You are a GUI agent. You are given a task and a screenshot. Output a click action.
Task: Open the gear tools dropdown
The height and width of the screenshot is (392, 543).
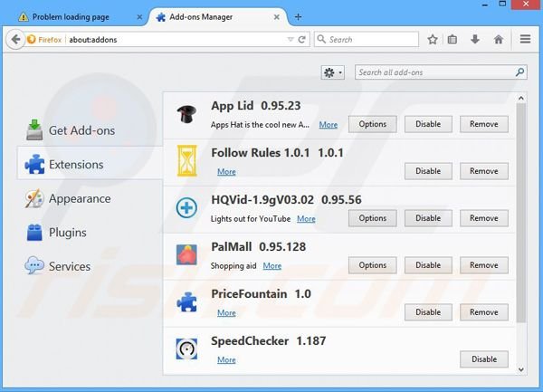pyautogui.click(x=332, y=72)
